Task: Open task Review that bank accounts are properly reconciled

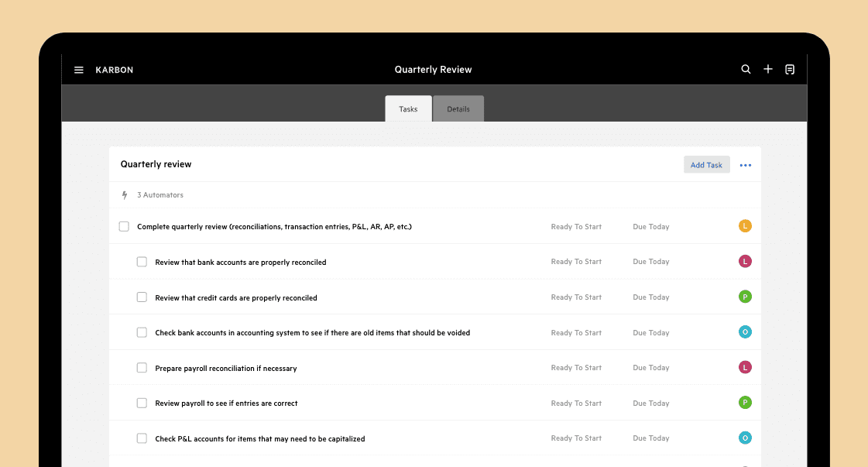Action: (x=240, y=262)
